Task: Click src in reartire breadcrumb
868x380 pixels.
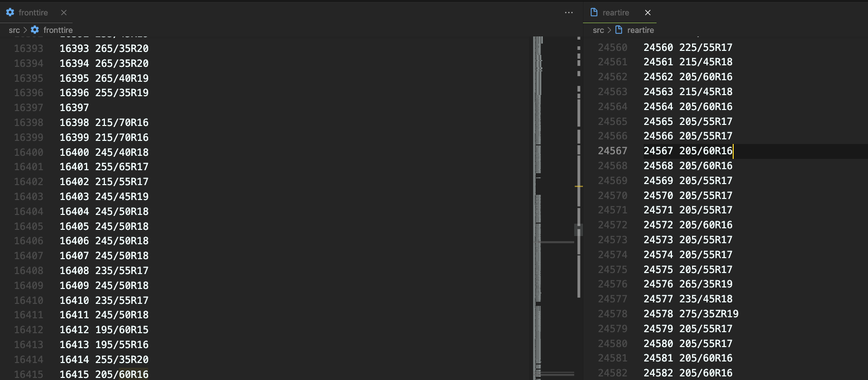Action: click(x=598, y=30)
